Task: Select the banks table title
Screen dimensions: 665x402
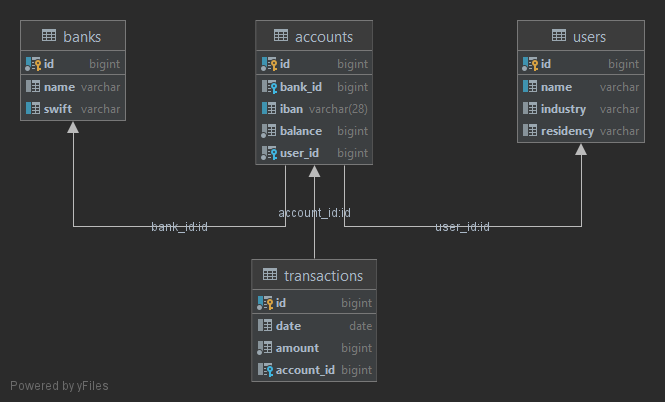Action: coord(82,37)
